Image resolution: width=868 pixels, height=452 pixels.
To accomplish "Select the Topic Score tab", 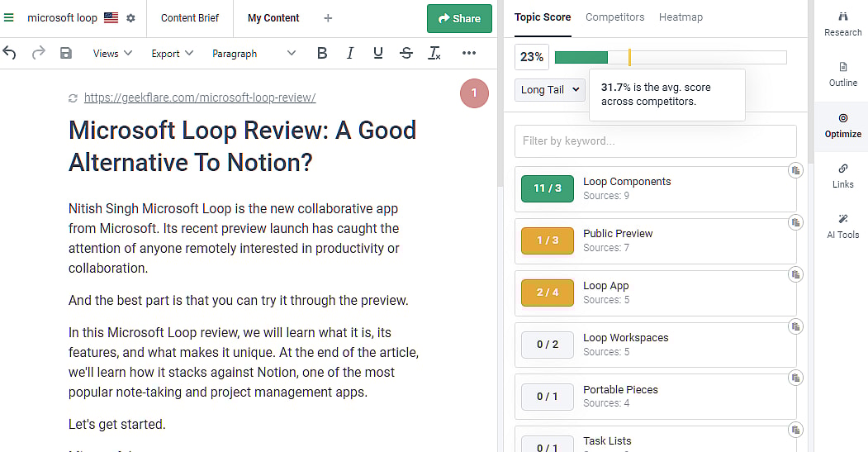I will coord(543,17).
